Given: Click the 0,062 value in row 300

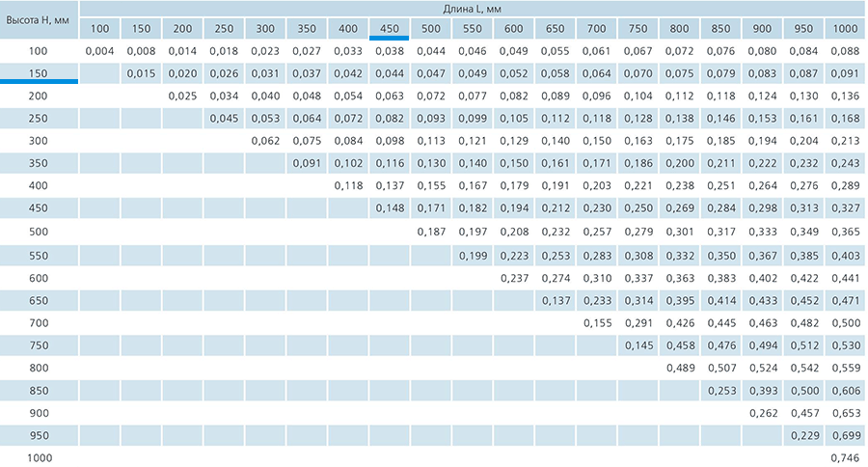Looking at the screenshot, I should 265,141.
